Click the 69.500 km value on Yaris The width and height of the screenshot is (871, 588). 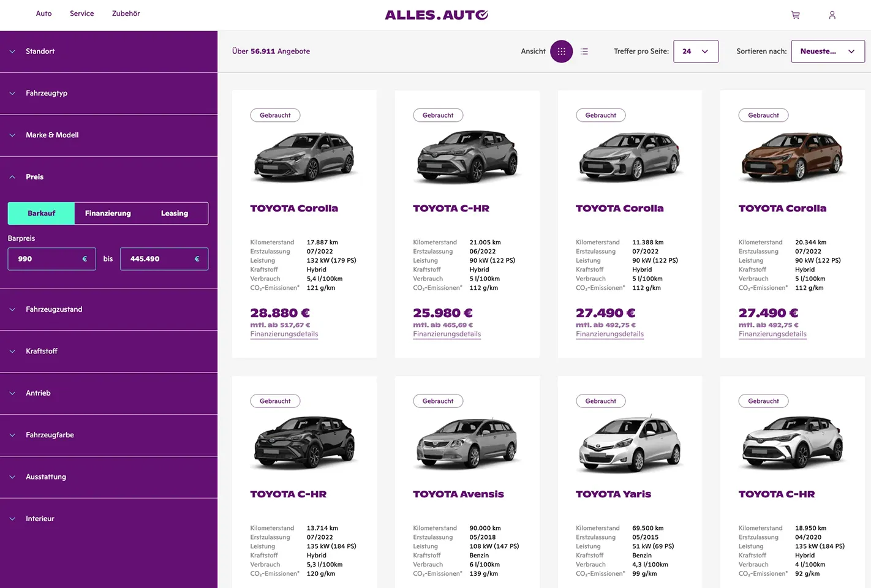pyautogui.click(x=648, y=528)
